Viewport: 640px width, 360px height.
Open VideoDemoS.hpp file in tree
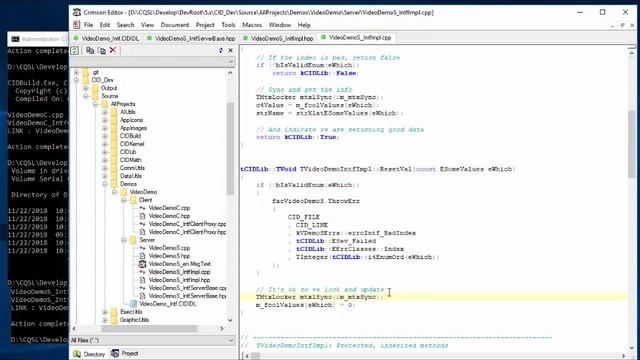[x=169, y=256]
